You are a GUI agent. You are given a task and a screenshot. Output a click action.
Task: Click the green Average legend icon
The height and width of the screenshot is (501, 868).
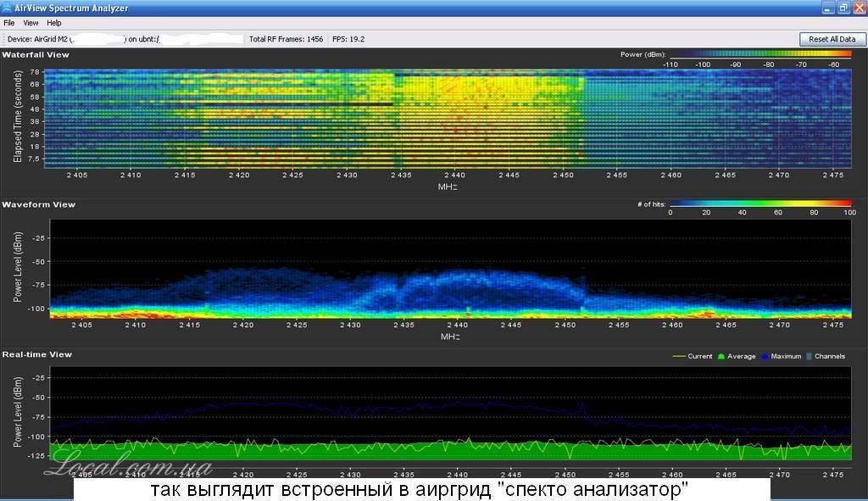(721, 356)
